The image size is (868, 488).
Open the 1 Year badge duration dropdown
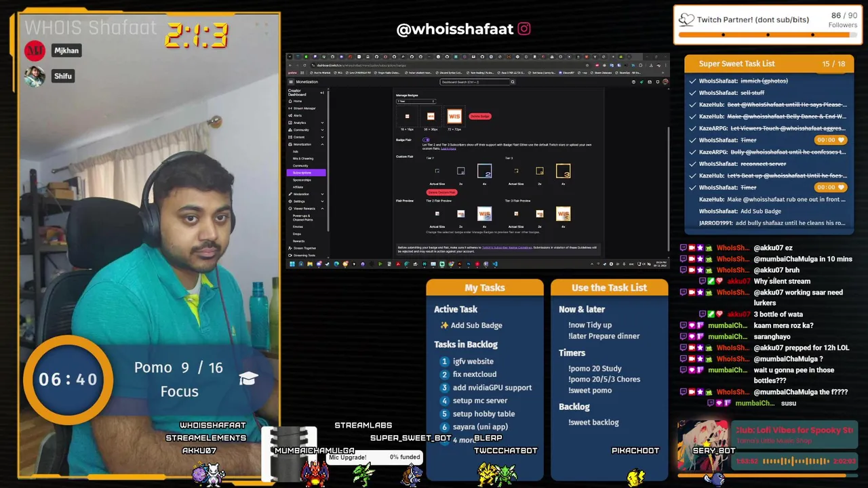point(415,102)
